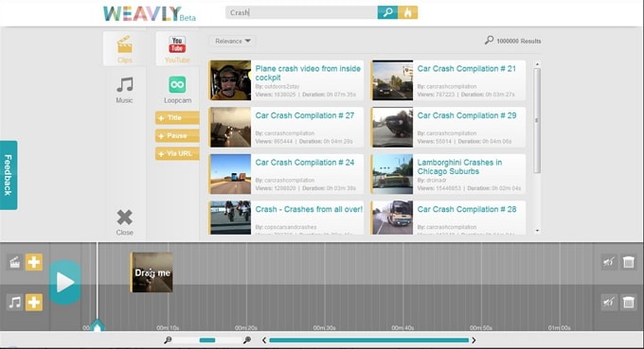Image resolution: width=644 pixels, height=349 pixels.
Task: Add audio with music track plus
Action: (34, 303)
